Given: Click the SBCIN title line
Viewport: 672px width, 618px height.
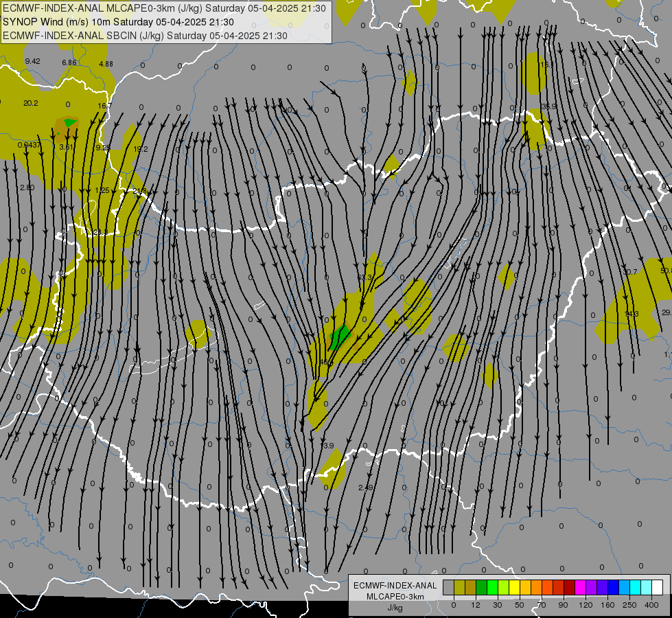Looking at the screenshot, I should point(145,36).
